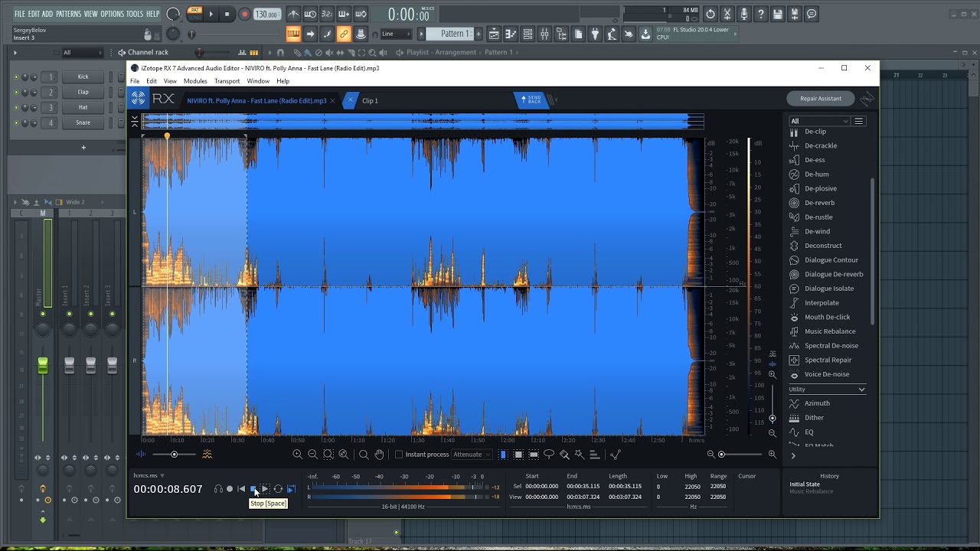This screenshot has height=551, width=980.
Task: Open the De-ess module
Action: [x=815, y=160]
